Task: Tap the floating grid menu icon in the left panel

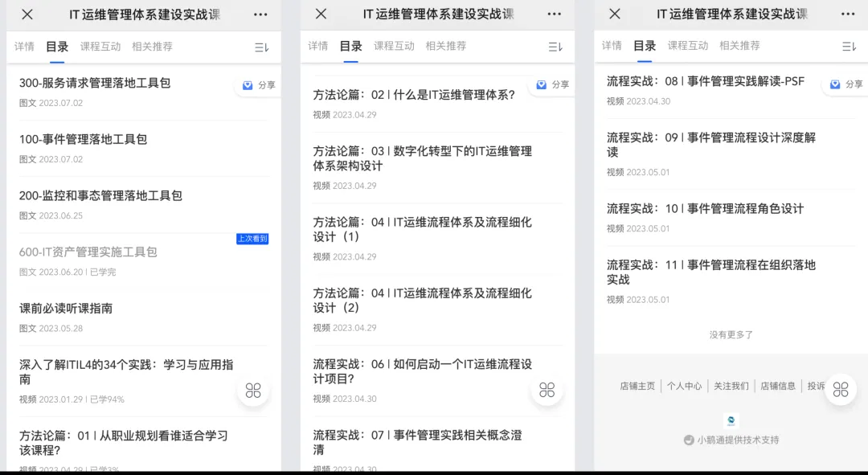Action: tap(253, 391)
